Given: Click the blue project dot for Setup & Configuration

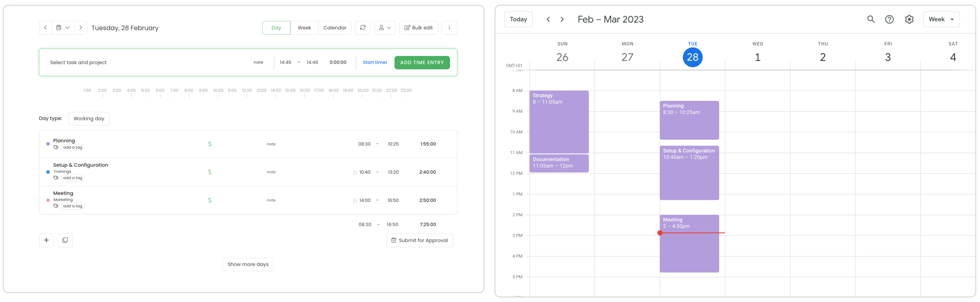Looking at the screenshot, I should pos(48,172).
